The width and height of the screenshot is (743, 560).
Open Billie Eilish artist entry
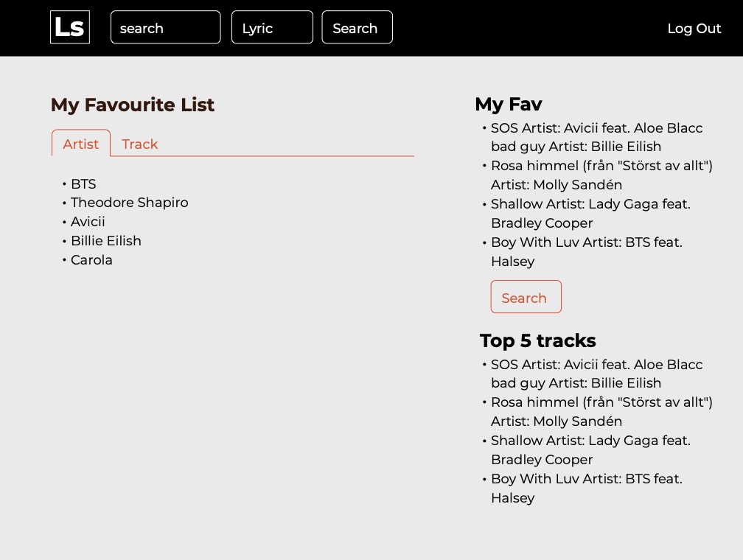pos(105,241)
